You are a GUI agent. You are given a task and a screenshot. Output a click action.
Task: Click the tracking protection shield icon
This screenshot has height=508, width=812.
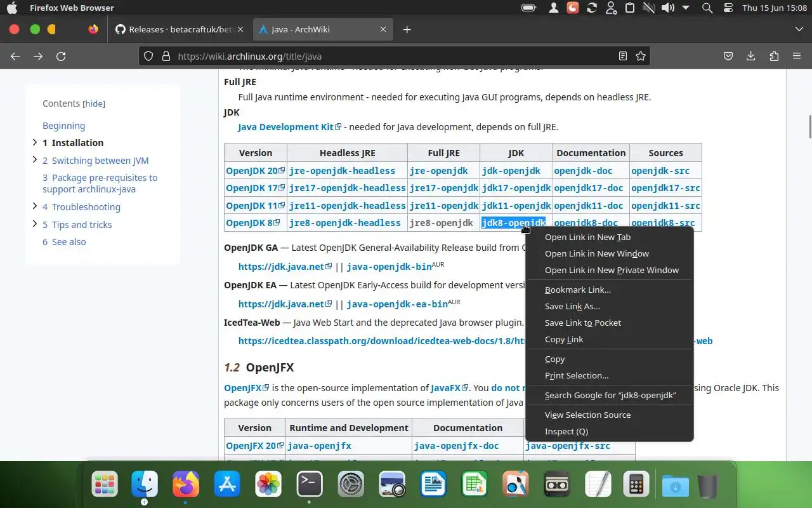(x=148, y=56)
